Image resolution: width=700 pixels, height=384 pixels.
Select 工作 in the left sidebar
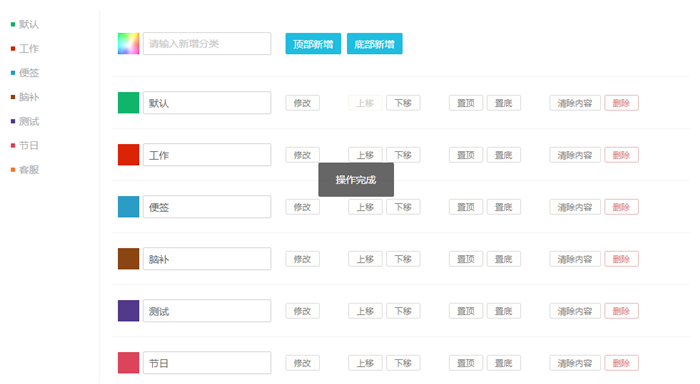[25, 48]
